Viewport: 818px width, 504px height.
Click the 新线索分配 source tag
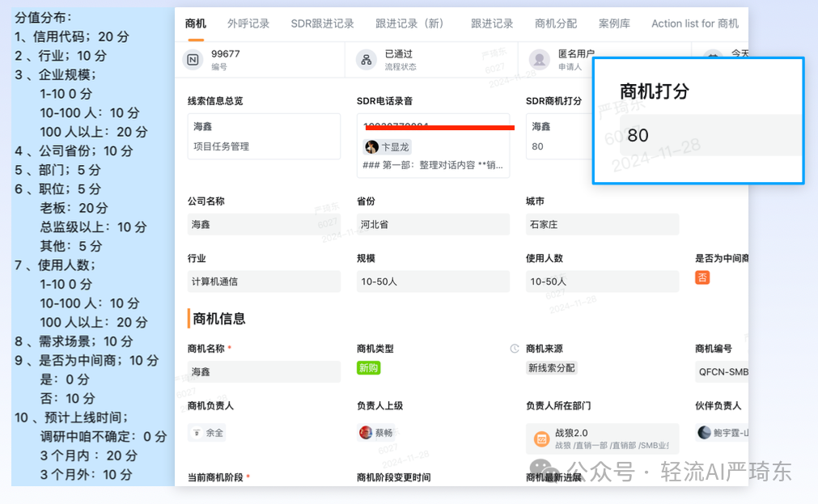(x=552, y=368)
